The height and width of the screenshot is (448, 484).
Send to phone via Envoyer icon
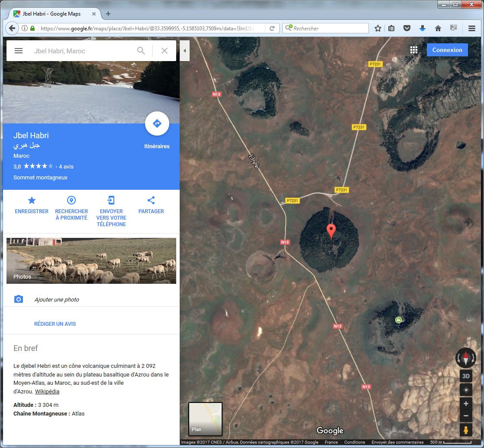[111, 201]
